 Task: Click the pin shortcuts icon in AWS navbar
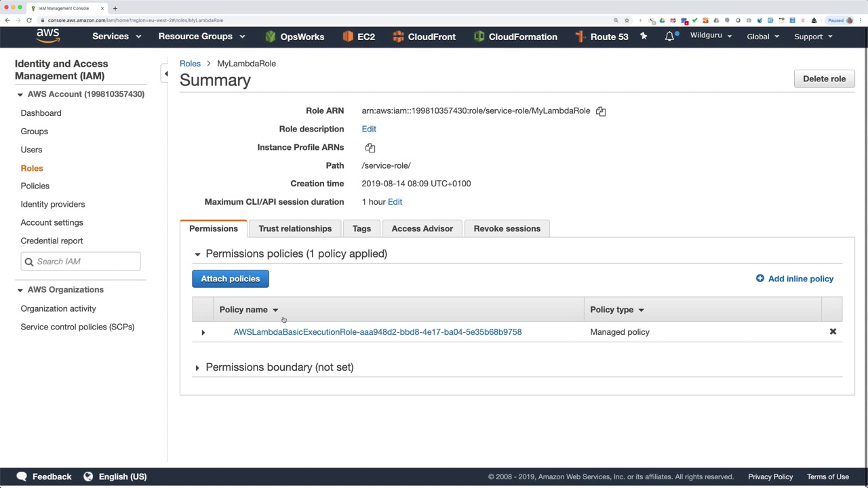coord(644,36)
